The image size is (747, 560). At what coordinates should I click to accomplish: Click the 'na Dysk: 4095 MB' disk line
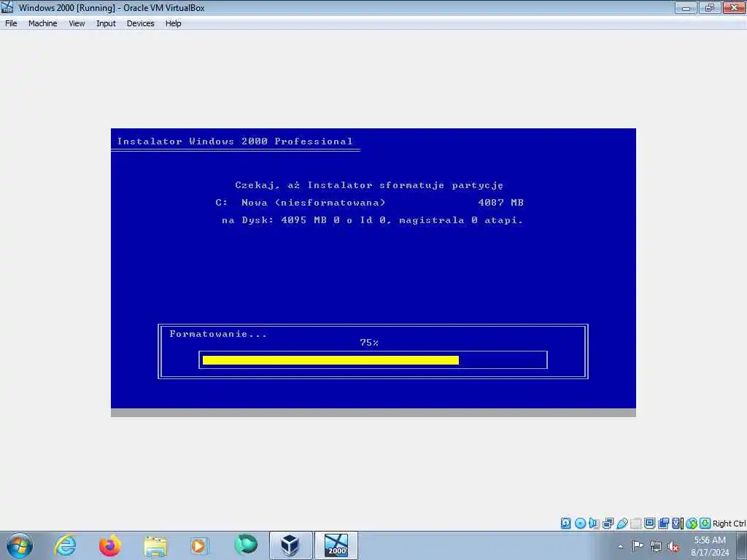tap(373, 220)
